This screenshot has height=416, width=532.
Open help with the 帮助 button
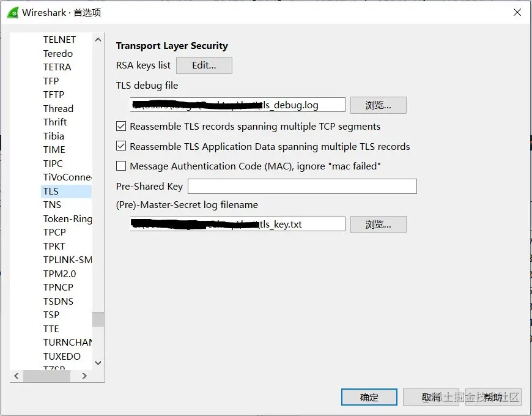click(493, 397)
